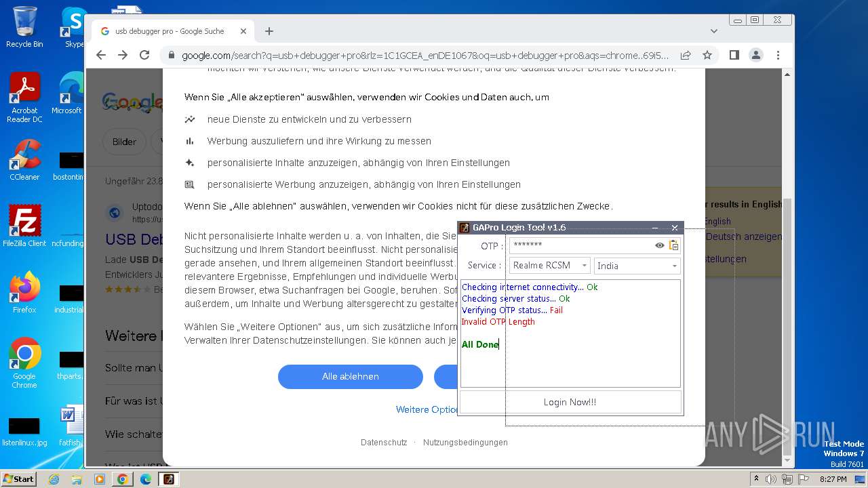This screenshot has width=868, height=488.
Task: Open the India region dropdown
Action: 637,266
